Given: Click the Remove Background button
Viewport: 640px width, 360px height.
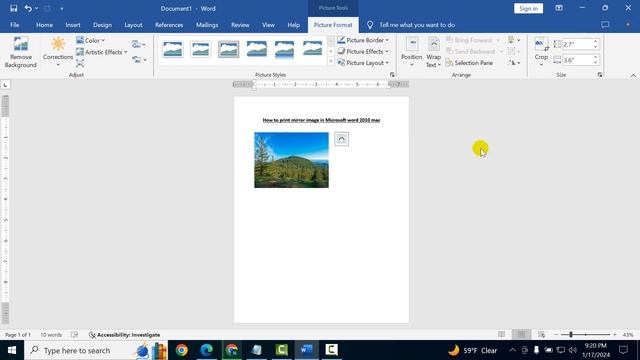Looking at the screenshot, I should click(x=21, y=52).
